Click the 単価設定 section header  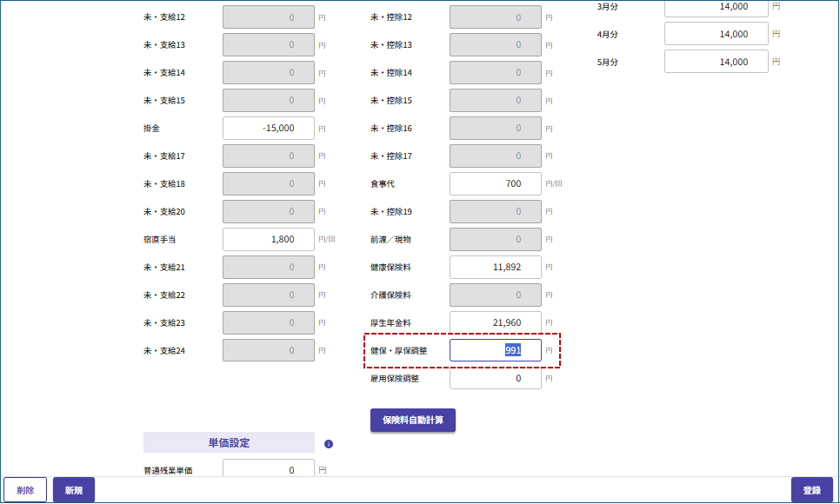[x=229, y=443]
